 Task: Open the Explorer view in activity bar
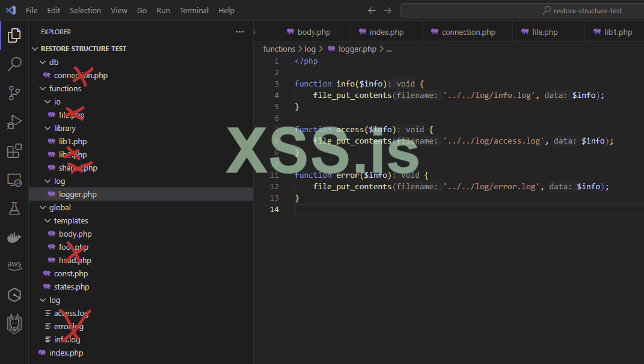click(x=14, y=35)
